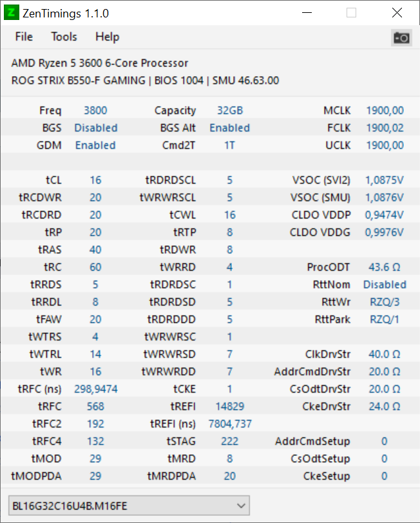The height and width of the screenshot is (523, 420).
Task: Click the camera screenshot icon
Action: pyautogui.click(x=401, y=37)
